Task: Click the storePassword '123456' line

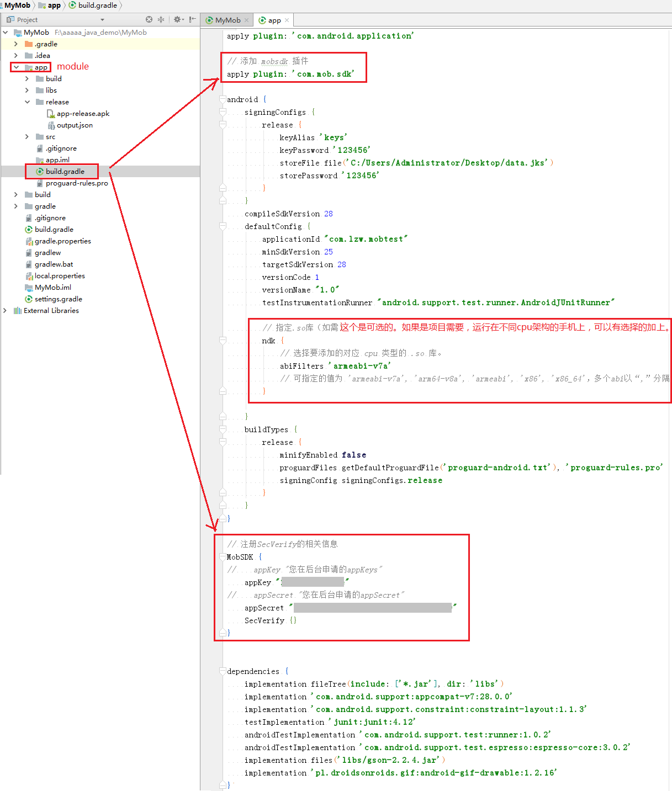Action: (x=329, y=176)
